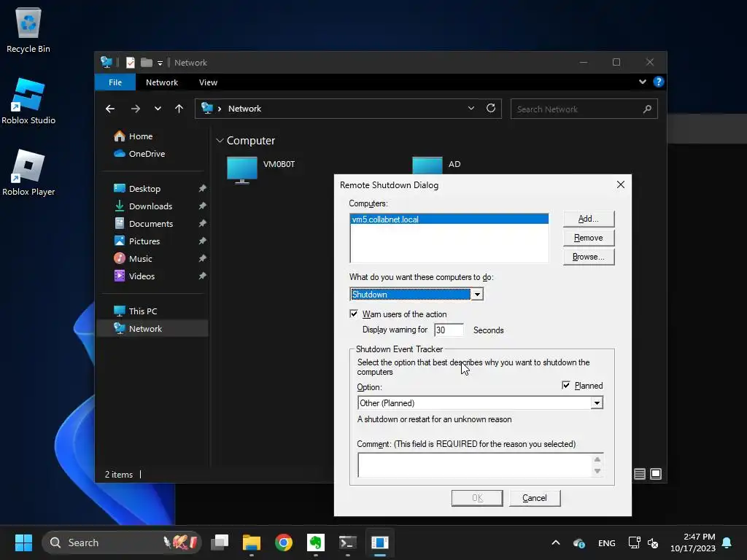Viewport: 747px width, 560px height.
Task: Open address bar history dropdown
Action: (x=471, y=108)
